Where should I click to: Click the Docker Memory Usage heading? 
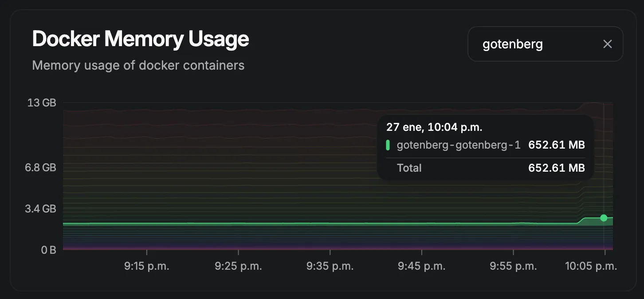[x=141, y=39]
